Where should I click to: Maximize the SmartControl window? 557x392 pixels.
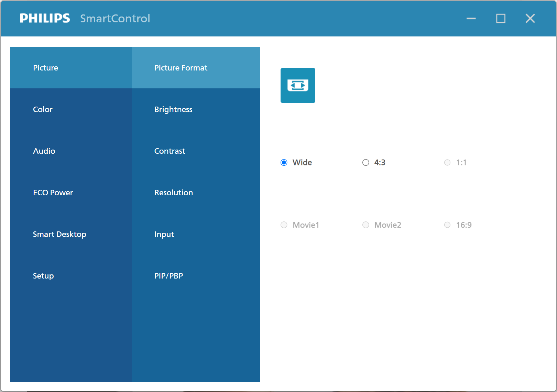click(x=501, y=19)
